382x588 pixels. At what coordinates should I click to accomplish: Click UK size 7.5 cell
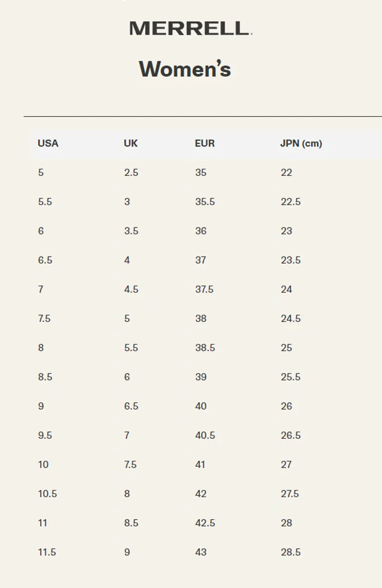[x=130, y=465]
